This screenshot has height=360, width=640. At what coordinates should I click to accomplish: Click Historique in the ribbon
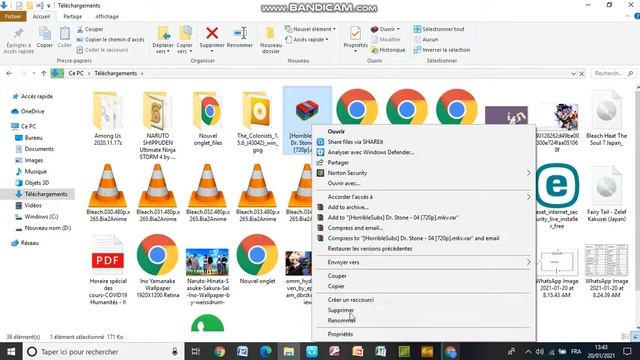(x=388, y=50)
